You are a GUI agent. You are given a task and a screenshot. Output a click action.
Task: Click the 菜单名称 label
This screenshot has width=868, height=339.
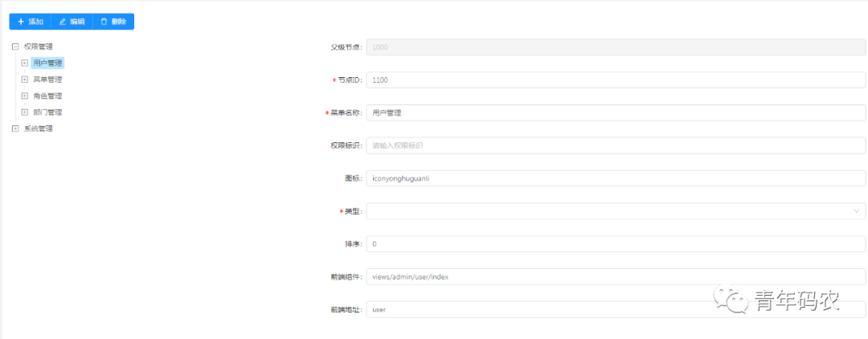[x=346, y=112]
